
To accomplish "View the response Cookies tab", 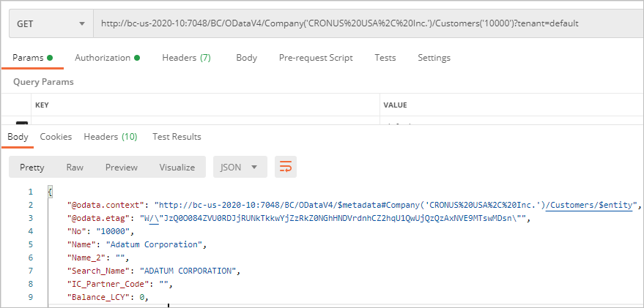I will (56, 137).
